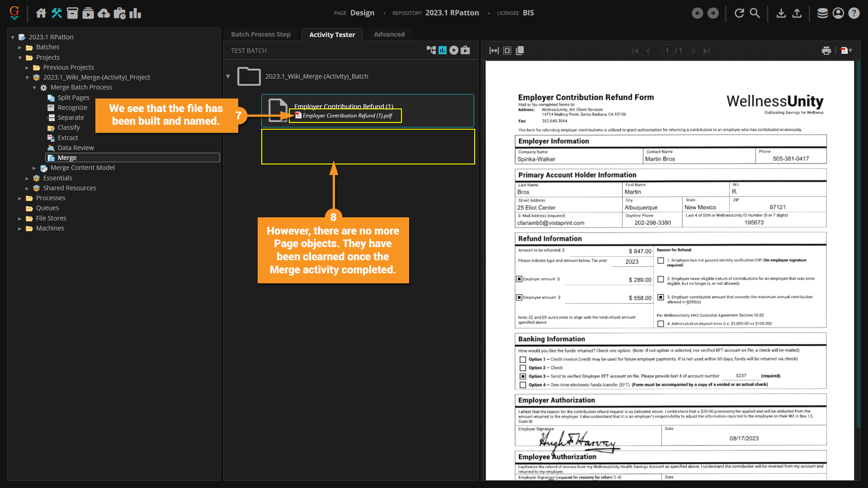Image resolution: width=868 pixels, height=488 pixels.
Task: Open the help question mark icon
Action: 854,13
